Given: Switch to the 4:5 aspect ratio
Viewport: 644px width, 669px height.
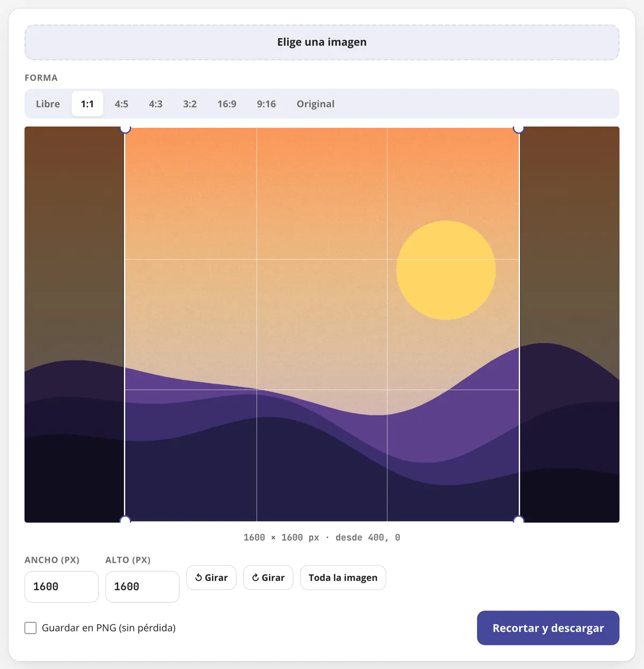Looking at the screenshot, I should pyautogui.click(x=121, y=104).
